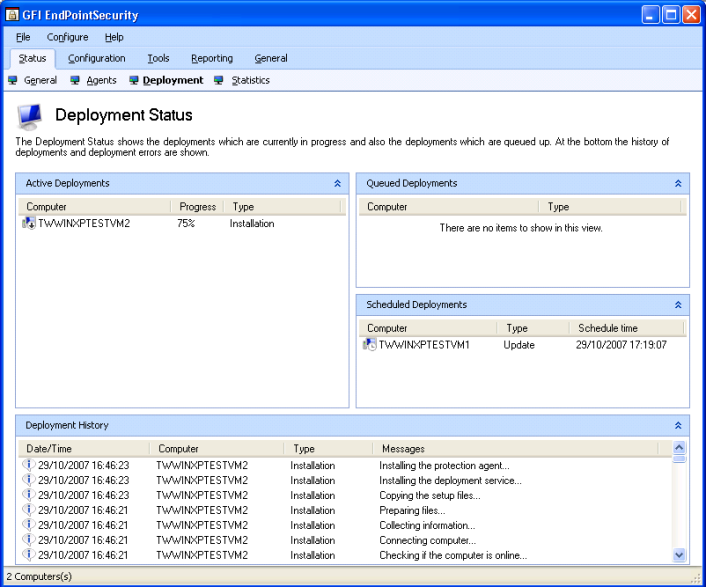Sort Deployment History by Messages column
This screenshot has height=587, width=706.
(x=515, y=449)
